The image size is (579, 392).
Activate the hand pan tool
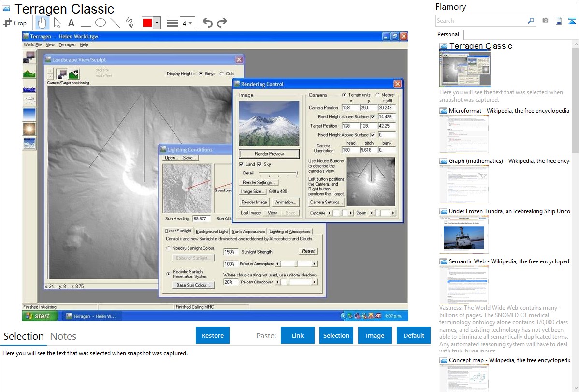tap(42, 23)
